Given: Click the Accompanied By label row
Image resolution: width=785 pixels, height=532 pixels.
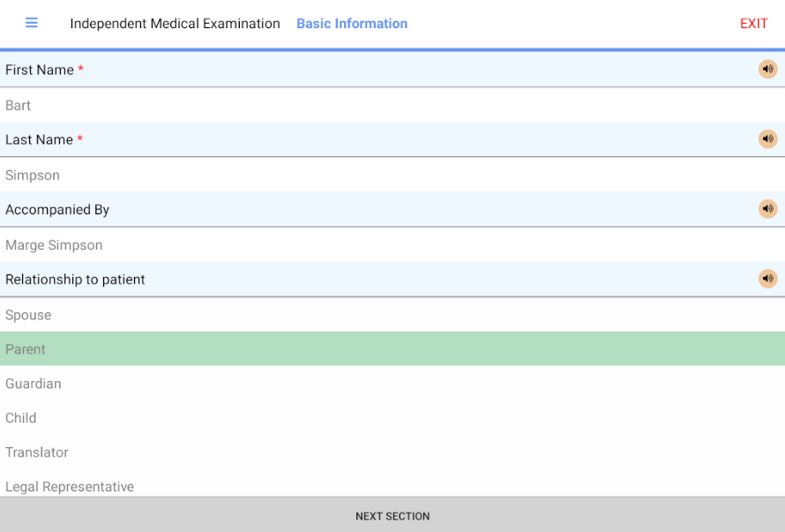Looking at the screenshot, I should pyautogui.click(x=57, y=210).
